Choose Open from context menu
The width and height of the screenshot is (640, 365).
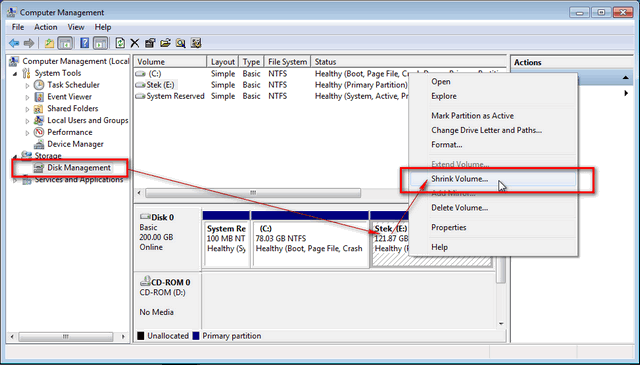[493, 82]
